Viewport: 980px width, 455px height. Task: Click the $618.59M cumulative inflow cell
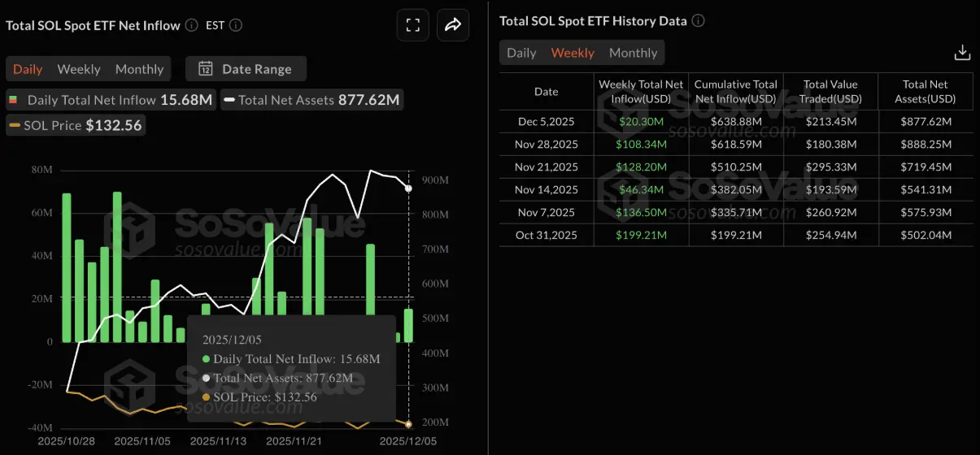[735, 145]
